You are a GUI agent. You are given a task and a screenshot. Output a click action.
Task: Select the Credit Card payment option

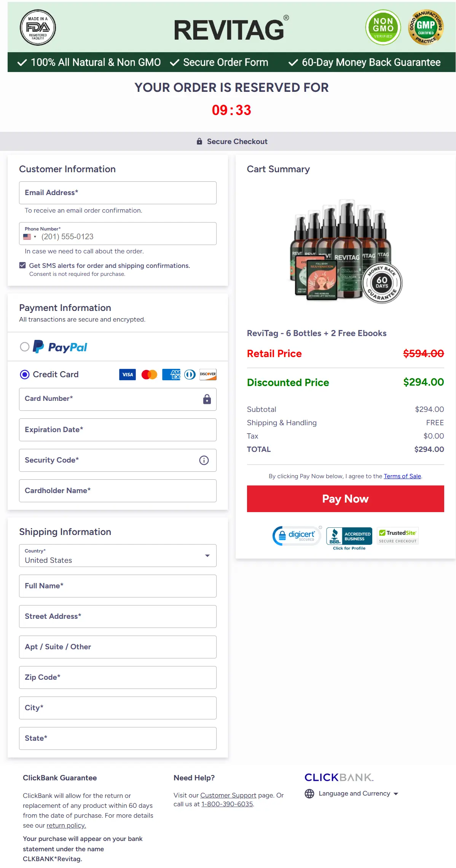24,375
